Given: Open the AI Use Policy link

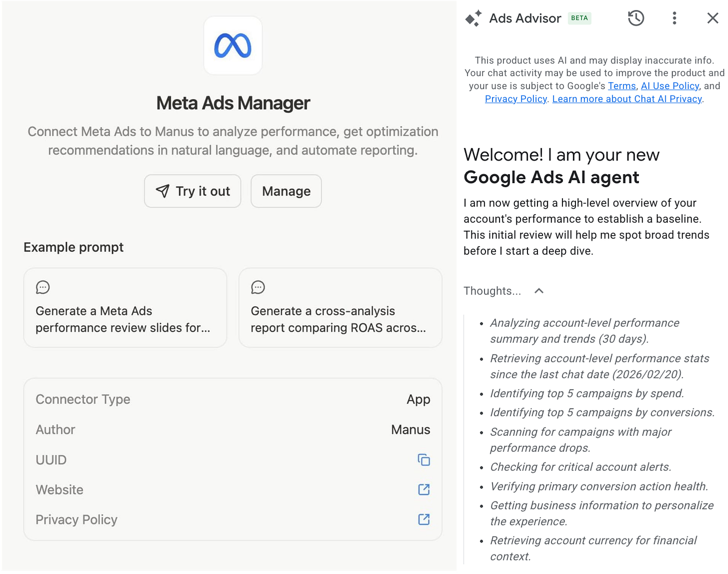Looking at the screenshot, I should (x=670, y=86).
